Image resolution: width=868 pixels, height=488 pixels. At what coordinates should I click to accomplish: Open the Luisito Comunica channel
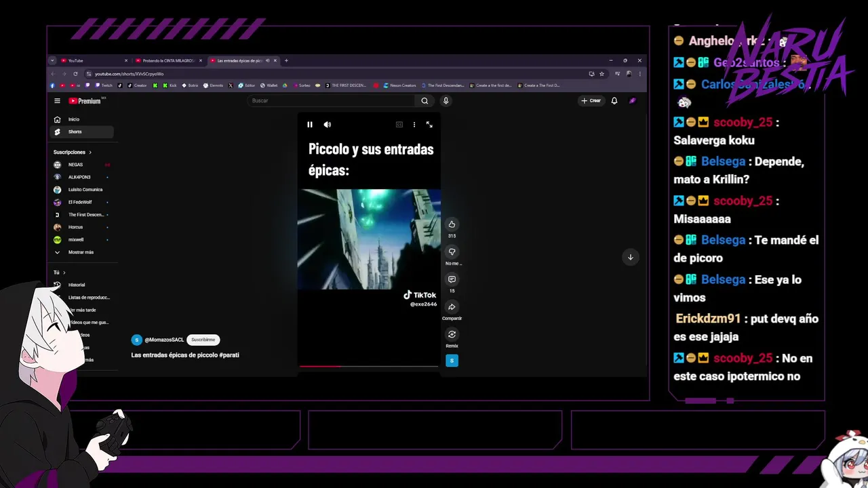82,190
